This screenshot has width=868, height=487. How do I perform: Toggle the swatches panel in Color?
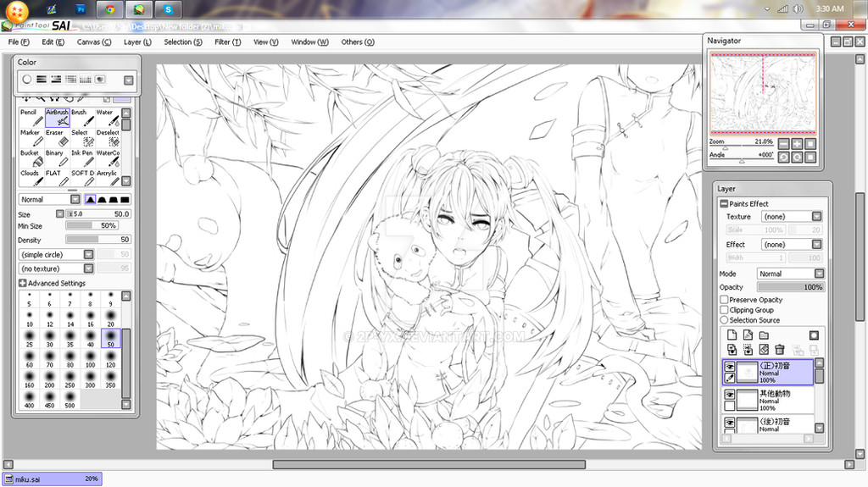[86, 80]
